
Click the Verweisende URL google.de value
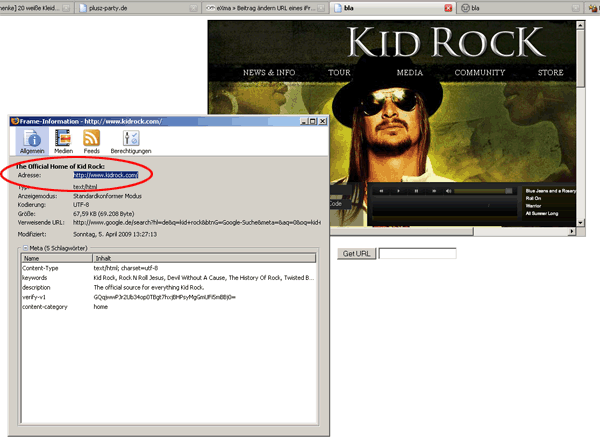click(197, 222)
